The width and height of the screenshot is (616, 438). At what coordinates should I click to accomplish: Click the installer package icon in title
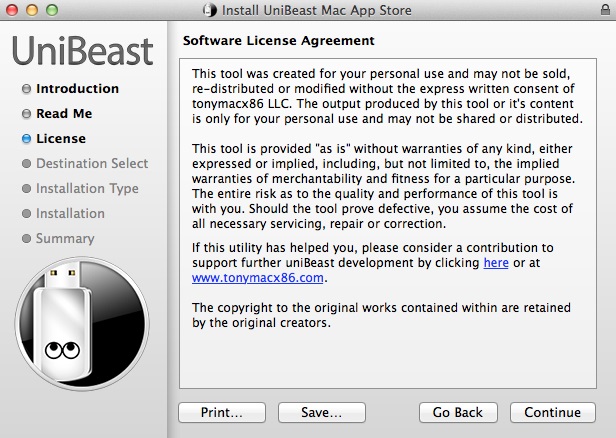tap(210, 10)
